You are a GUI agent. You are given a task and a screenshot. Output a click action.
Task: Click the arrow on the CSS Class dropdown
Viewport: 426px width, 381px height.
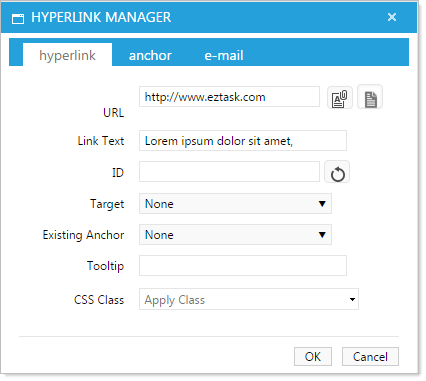tap(352, 299)
